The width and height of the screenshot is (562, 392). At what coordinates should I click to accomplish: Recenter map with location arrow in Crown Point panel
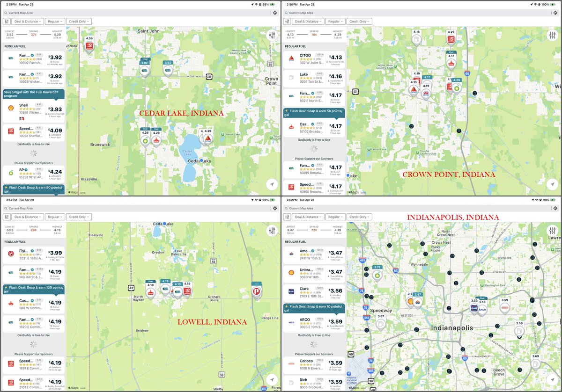(552, 184)
